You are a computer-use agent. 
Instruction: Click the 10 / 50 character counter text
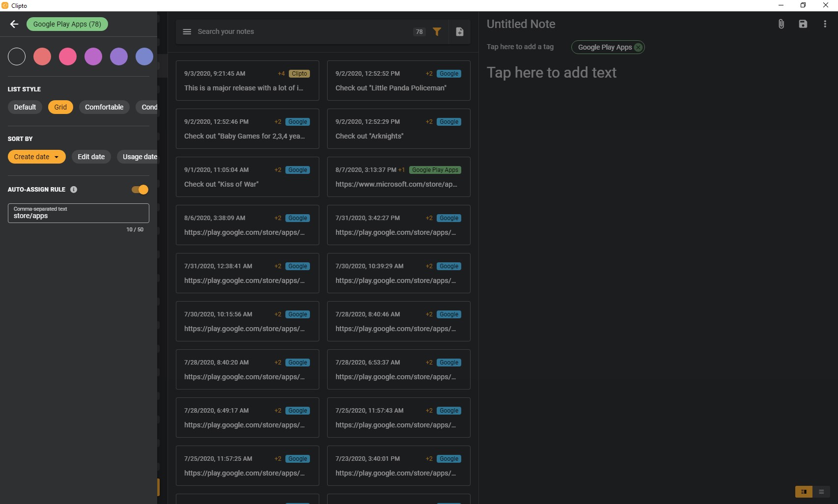point(135,229)
